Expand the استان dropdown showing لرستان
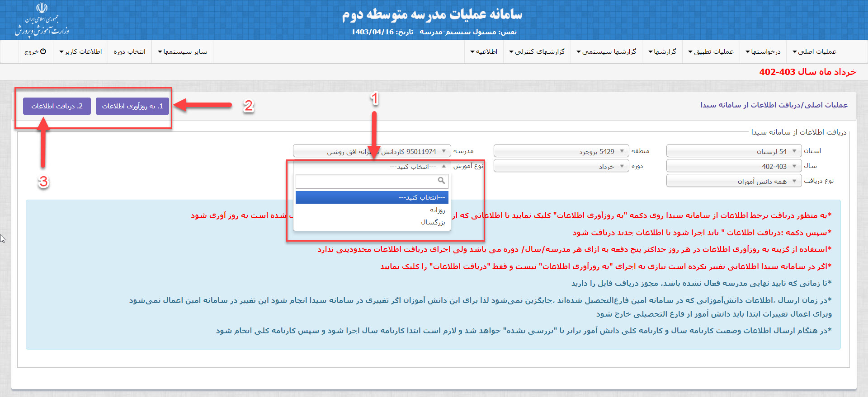Screen dimensions: 868x397 pyautogui.click(x=733, y=151)
